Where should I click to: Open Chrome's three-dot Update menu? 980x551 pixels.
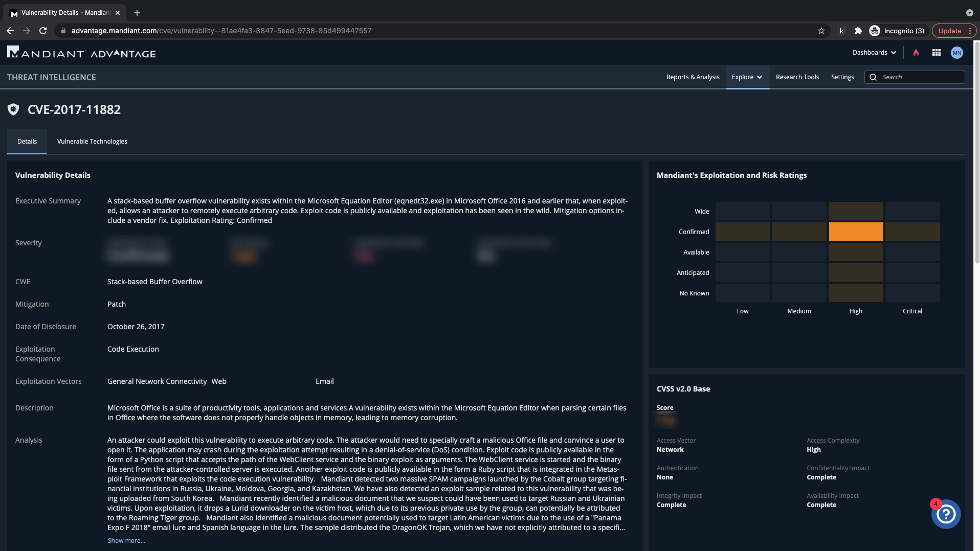pyautogui.click(x=970, y=31)
